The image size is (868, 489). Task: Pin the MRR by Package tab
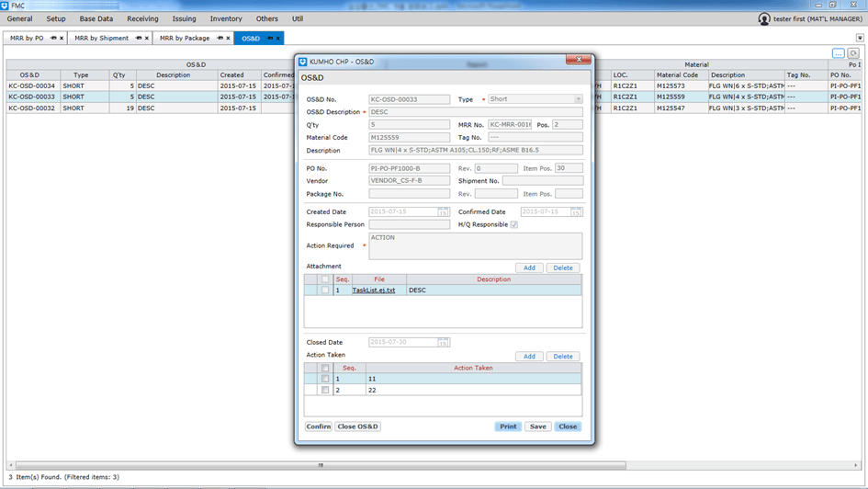(x=220, y=39)
